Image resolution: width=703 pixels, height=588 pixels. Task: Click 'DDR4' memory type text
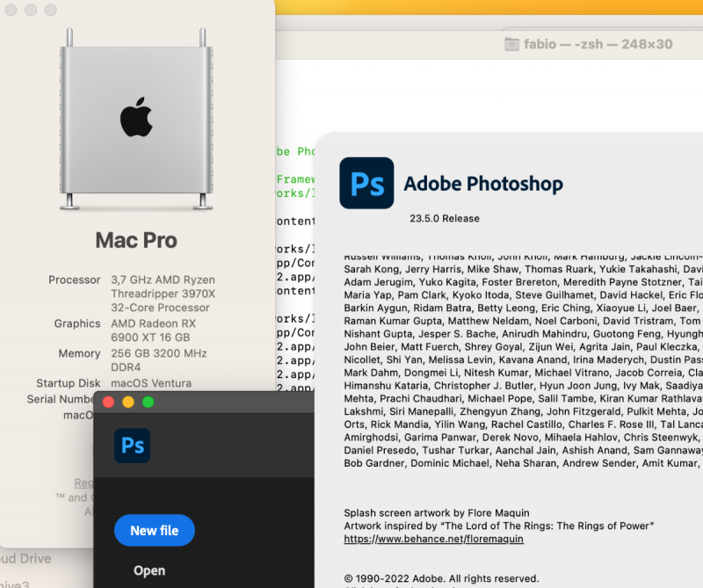tap(126, 367)
